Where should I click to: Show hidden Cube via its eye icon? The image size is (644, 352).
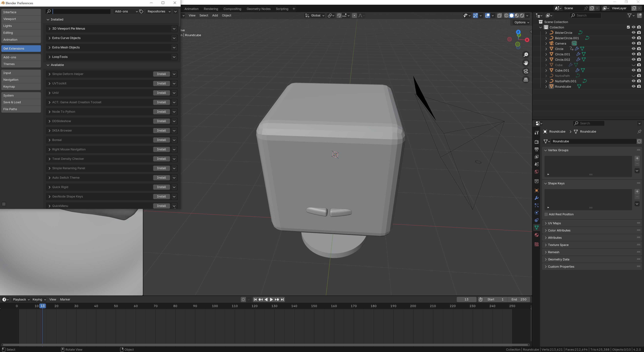click(x=634, y=65)
